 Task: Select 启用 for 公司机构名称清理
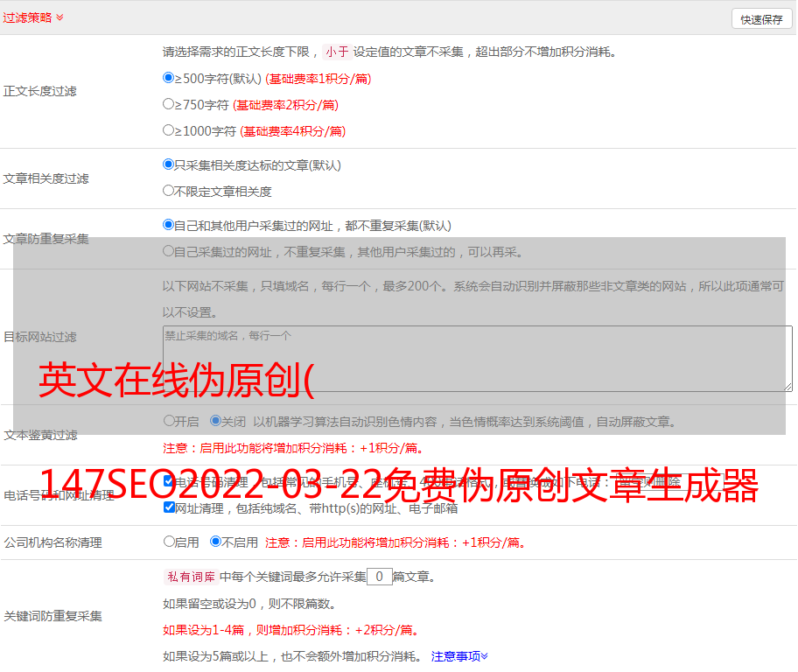coord(169,542)
